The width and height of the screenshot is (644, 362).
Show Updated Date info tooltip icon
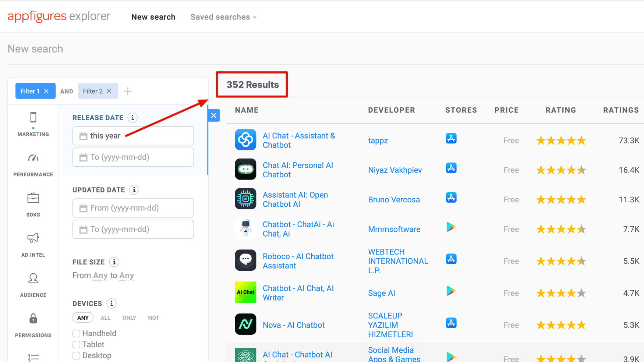134,190
